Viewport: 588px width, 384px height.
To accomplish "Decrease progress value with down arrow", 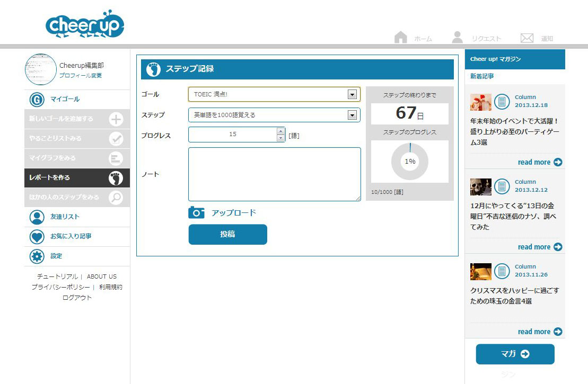I will (x=280, y=138).
